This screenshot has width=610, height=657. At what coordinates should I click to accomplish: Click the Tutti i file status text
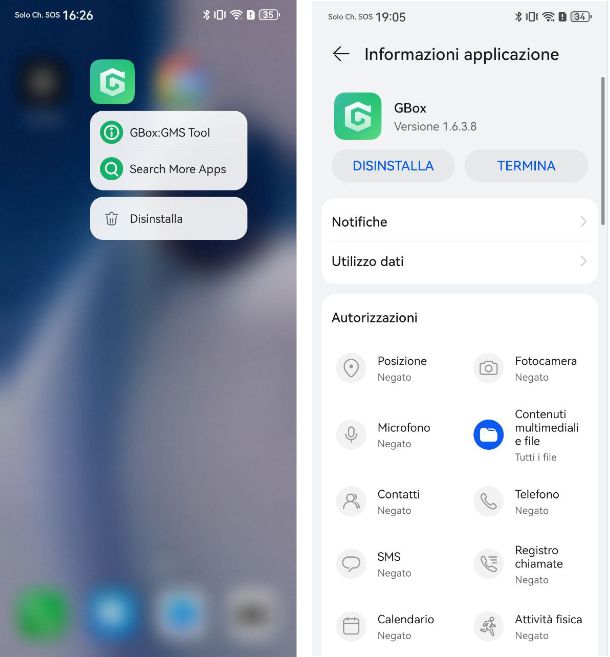(536, 457)
